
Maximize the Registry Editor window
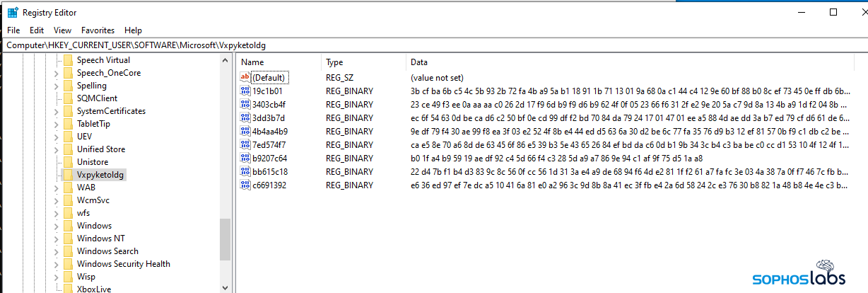pyautogui.click(x=833, y=12)
